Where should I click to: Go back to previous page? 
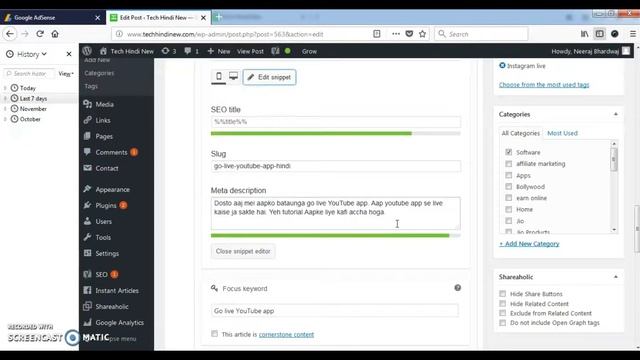coord(10,34)
